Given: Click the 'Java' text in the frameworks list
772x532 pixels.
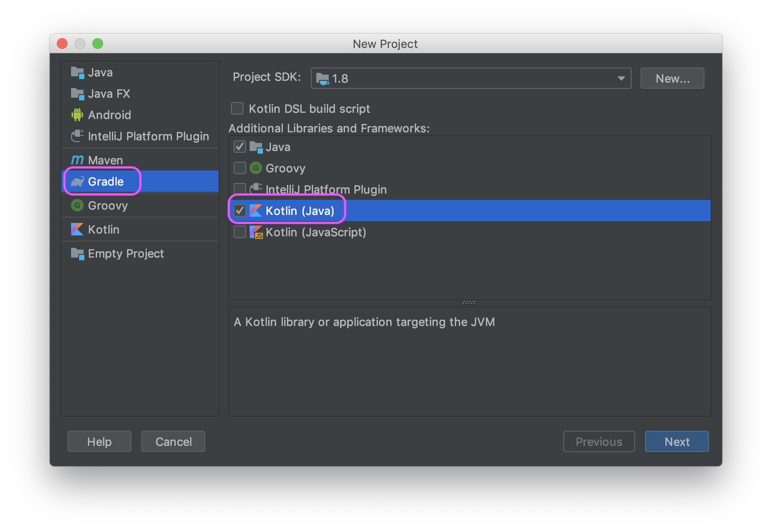Looking at the screenshot, I should (x=278, y=147).
